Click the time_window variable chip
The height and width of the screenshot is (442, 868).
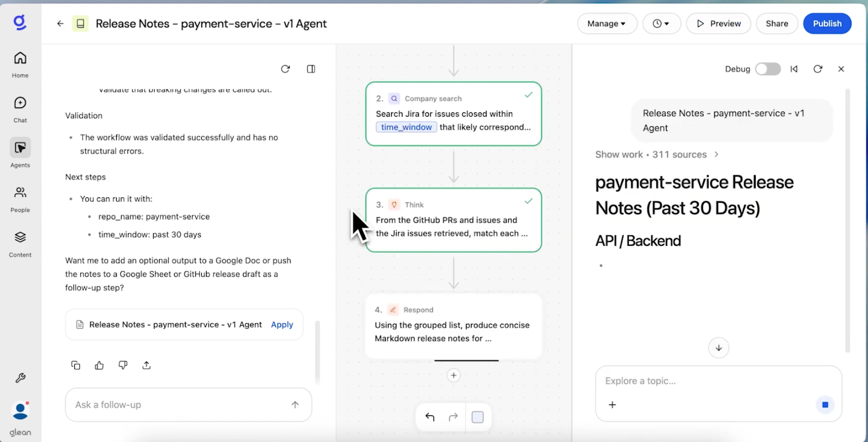click(x=406, y=127)
